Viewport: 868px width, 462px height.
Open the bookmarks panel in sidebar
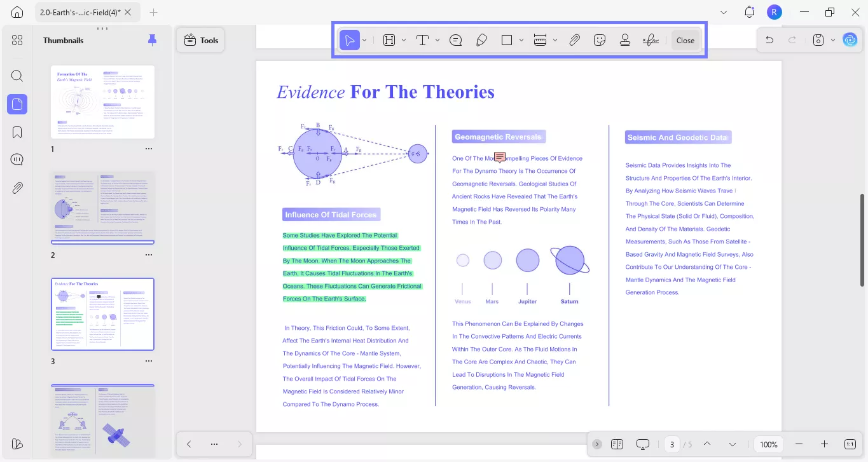[x=17, y=132]
